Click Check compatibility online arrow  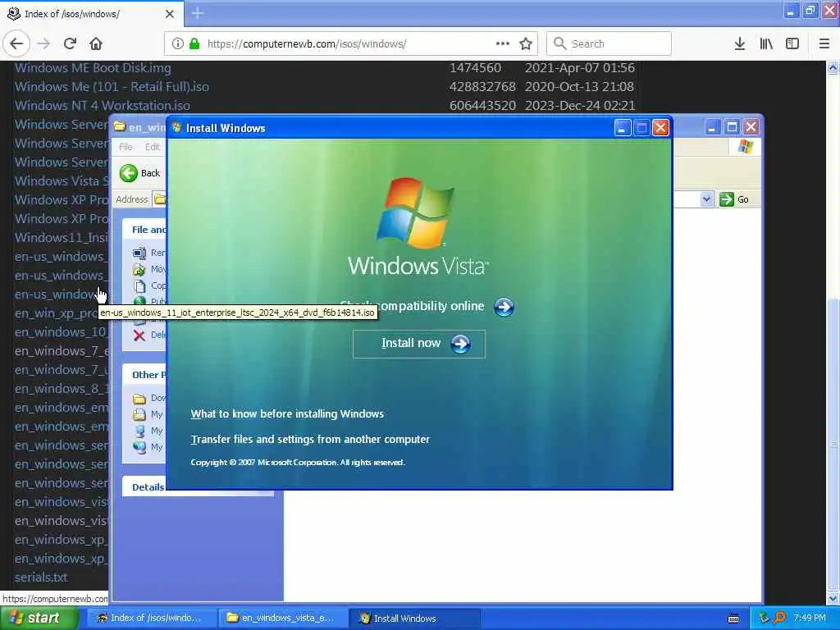[504, 307]
